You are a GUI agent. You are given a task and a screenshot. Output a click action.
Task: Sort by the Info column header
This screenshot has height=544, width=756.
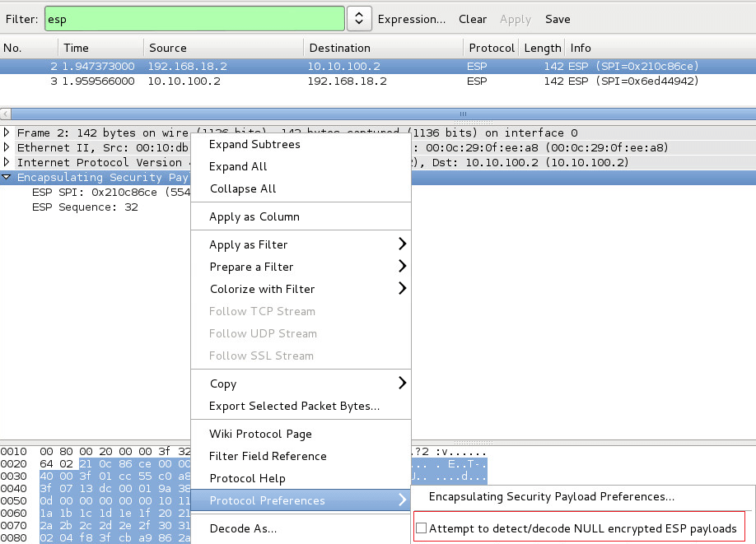point(660,48)
